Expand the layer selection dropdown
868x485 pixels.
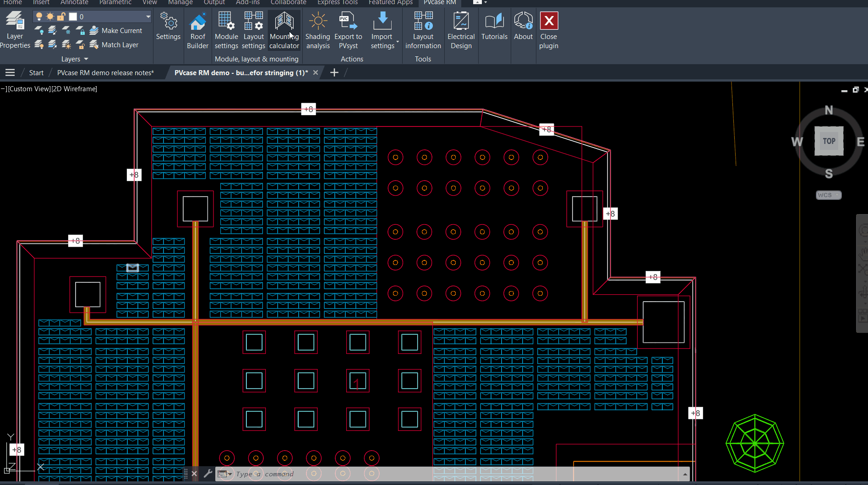coord(148,17)
